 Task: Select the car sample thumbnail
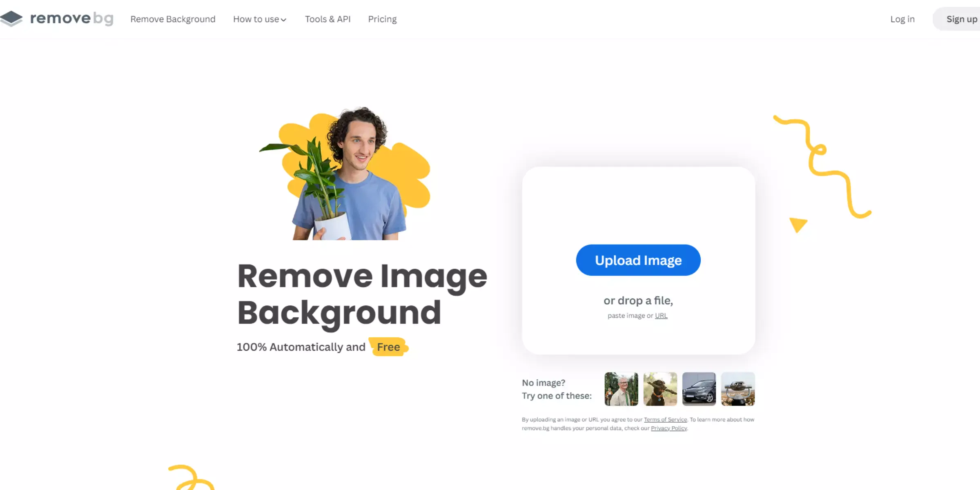(x=699, y=389)
